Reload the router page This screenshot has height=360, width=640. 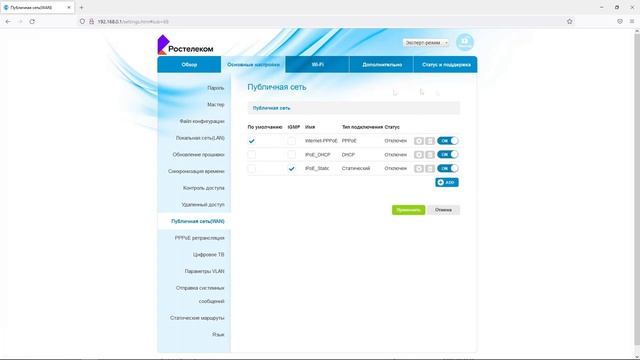pyautogui.click(x=32, y=21)
